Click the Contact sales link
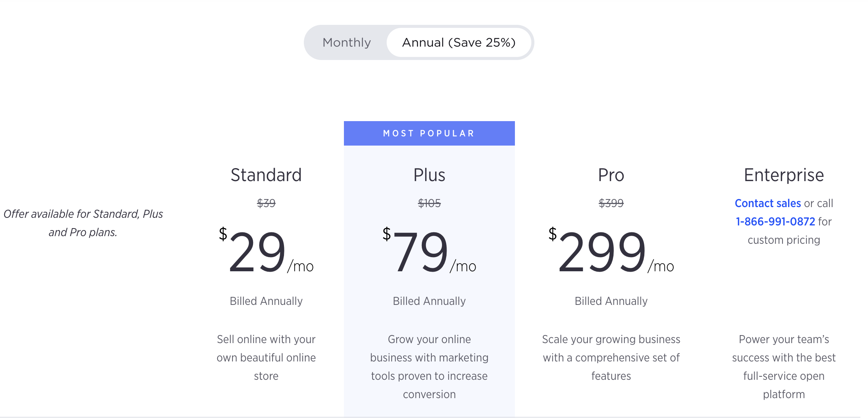 coord(768,203)
